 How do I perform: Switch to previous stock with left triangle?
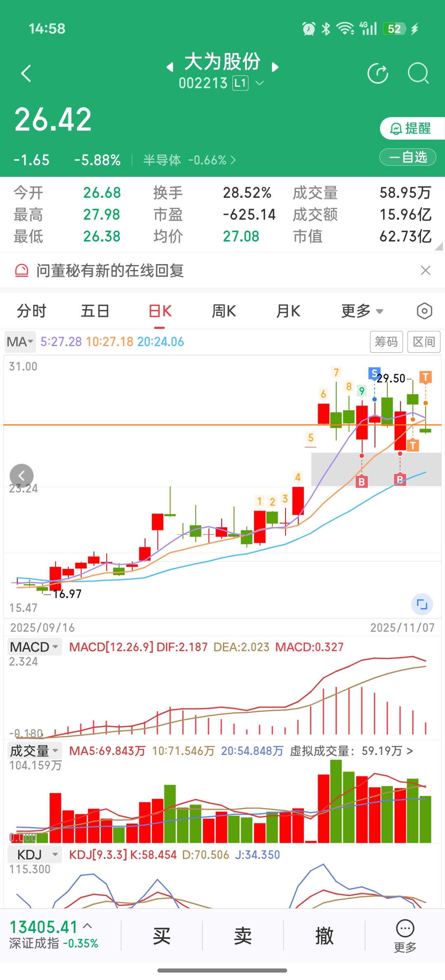[170, 67]
